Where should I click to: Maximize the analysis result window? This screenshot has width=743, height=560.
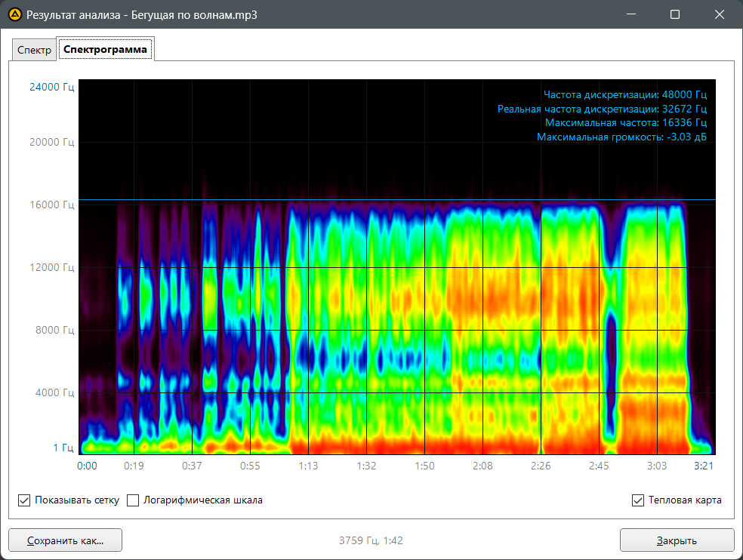coord(675,14)
